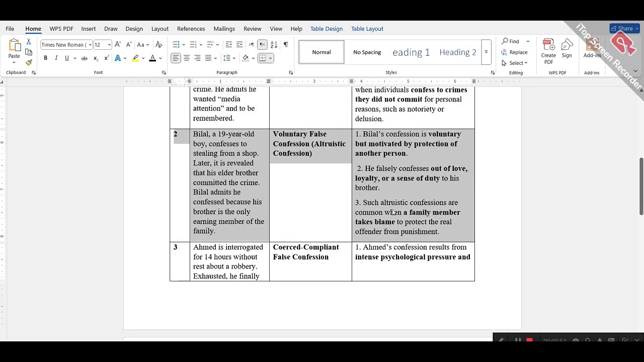
Task: Toggle strikethrough formatting
Action: 85,58
